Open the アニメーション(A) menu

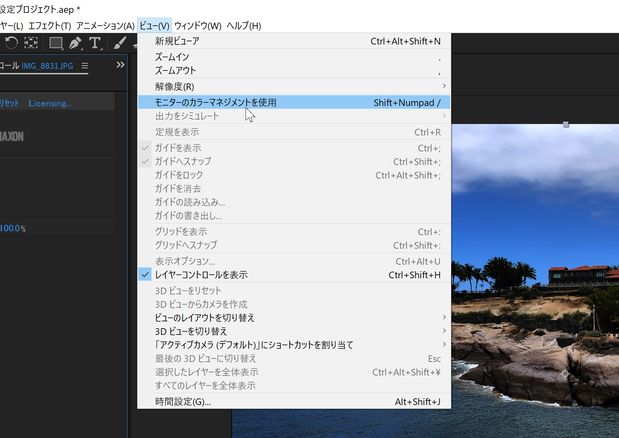tap(105, 26)
